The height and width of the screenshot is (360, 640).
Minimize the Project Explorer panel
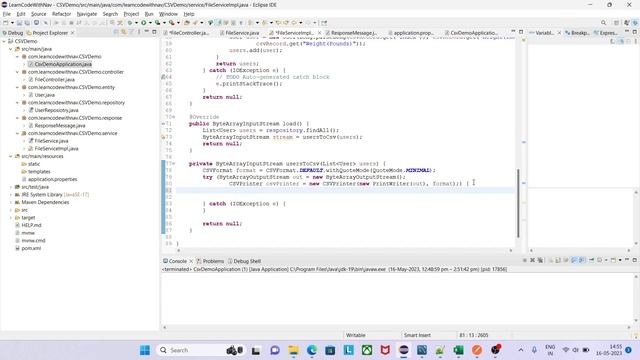point(147,32)
